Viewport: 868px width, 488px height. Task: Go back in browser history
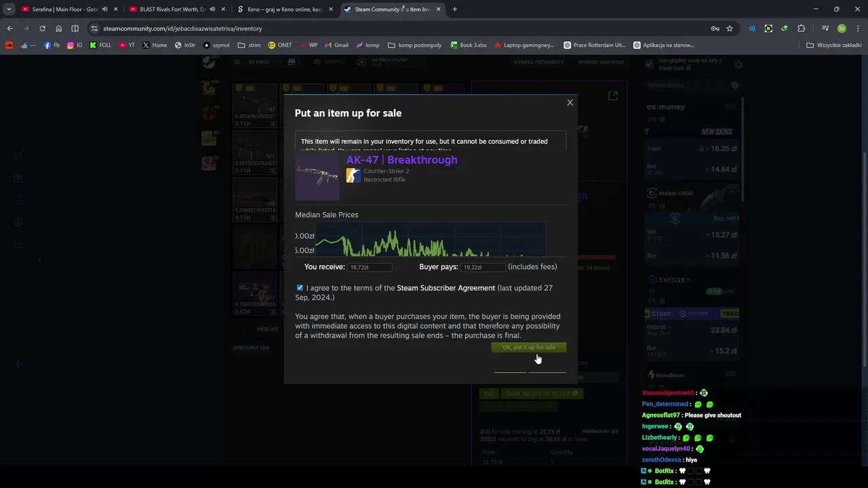(9, 28)
